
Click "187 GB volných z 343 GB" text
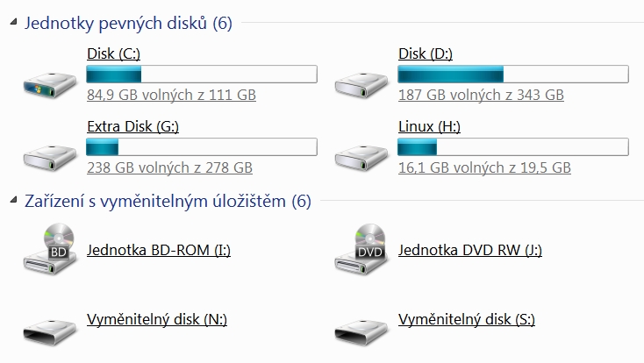pos(481,95)
